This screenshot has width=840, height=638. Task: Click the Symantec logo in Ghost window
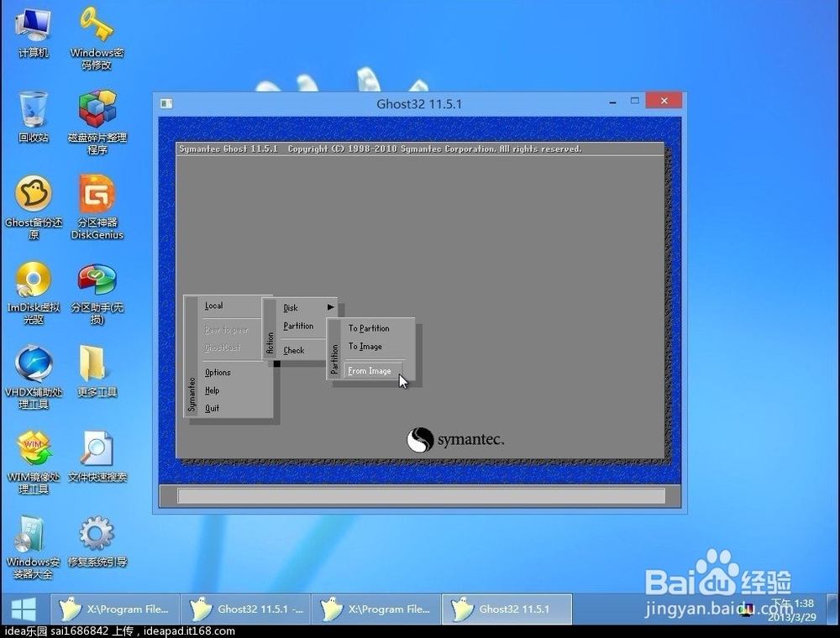455,440
